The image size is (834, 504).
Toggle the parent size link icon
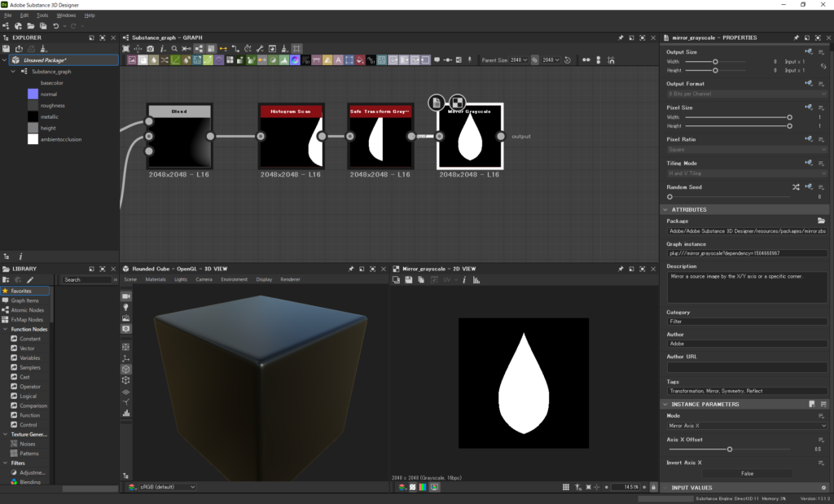[x=534, y=60]
